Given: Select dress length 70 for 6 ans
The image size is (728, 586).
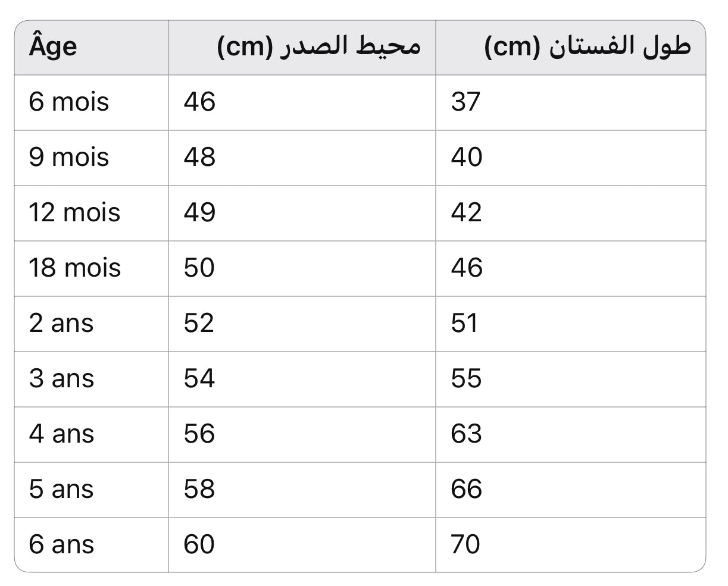Looking at the screenshot, I should pos(465,545).
